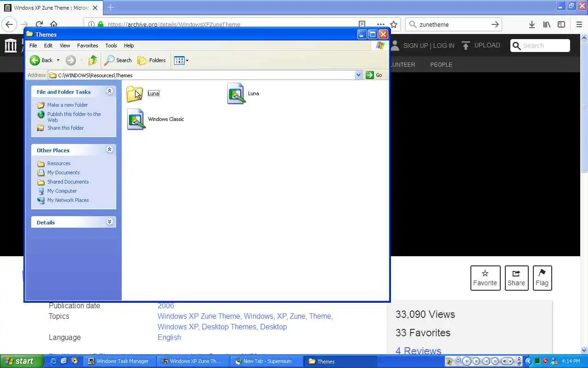The height and width of the screenshot is (368, 588).
Task: Click the Back button in Themes window
Action: coord(41,60)
